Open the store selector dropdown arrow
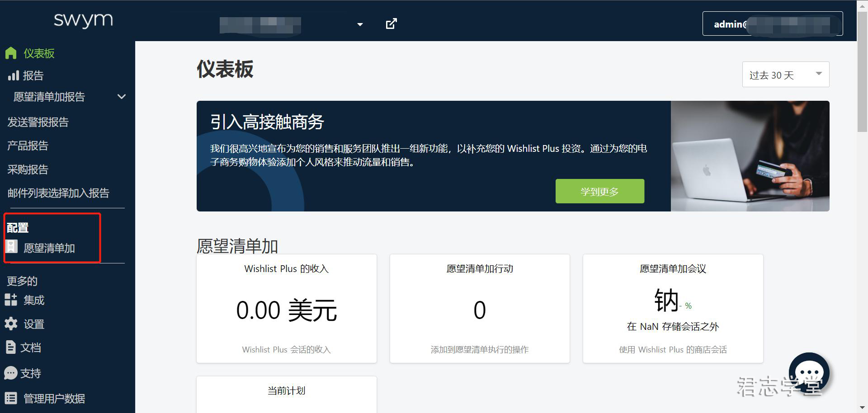868x413 pixels. pos(360,24)
